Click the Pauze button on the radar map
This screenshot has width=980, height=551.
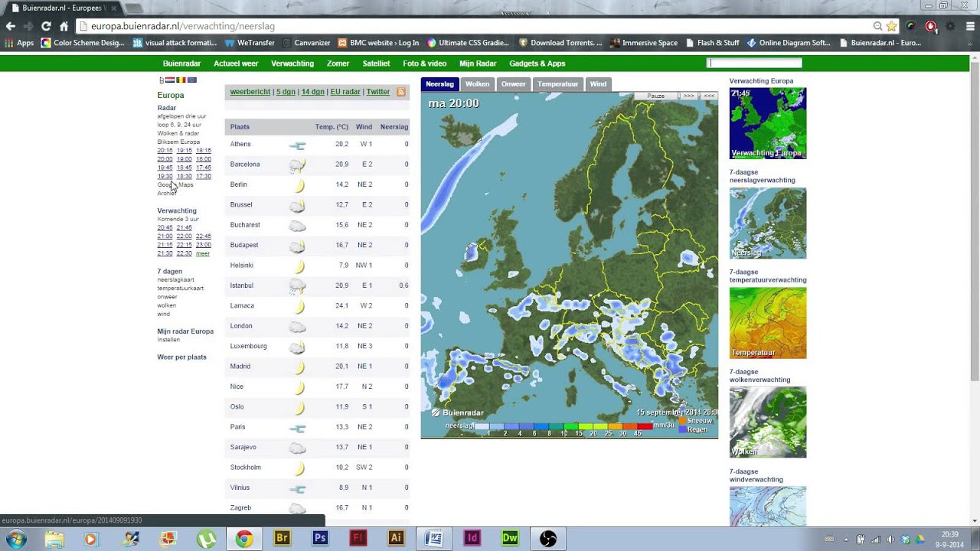coord(656,96)
